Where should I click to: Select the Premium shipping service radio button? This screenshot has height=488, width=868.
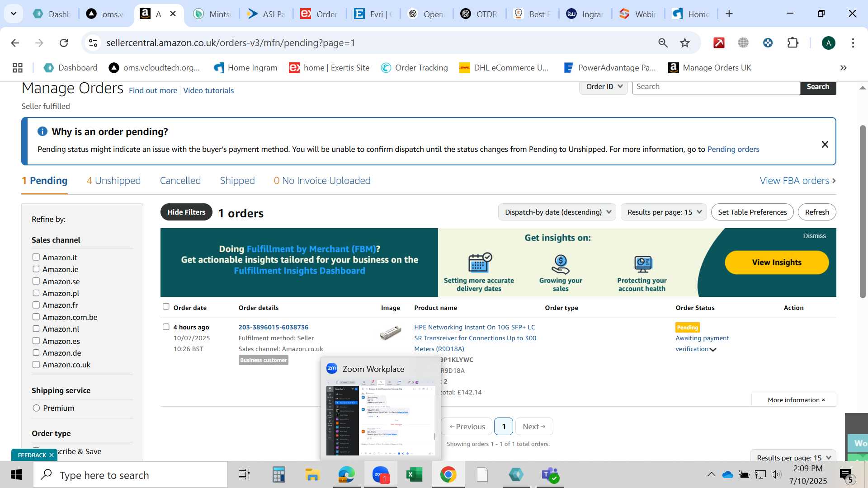pyautogui.click(x=36, y=408)
